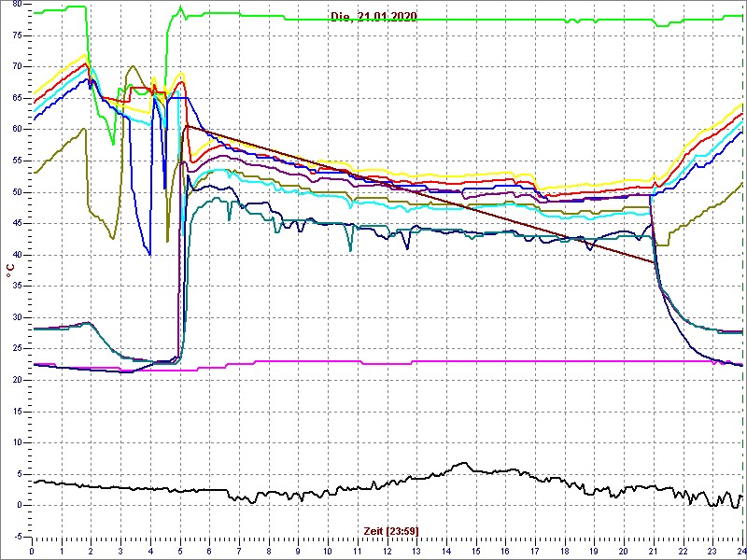Click hour 12 on the time axis
The height and width of the screenshot is (560, 747).
pyautogui.click(x=387, y=550)
